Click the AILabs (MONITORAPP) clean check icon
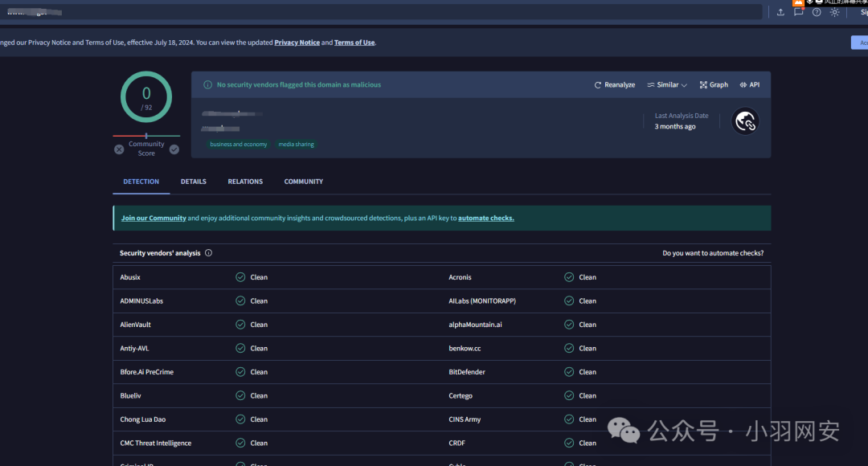 click(x=569, y=300)
